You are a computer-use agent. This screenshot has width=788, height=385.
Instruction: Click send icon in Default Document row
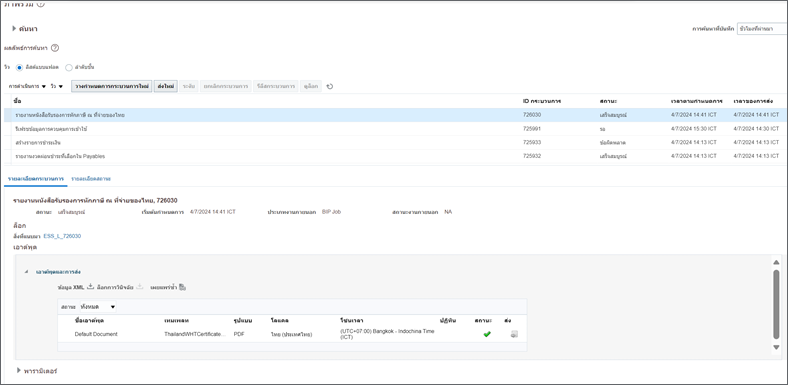point(514,334)
